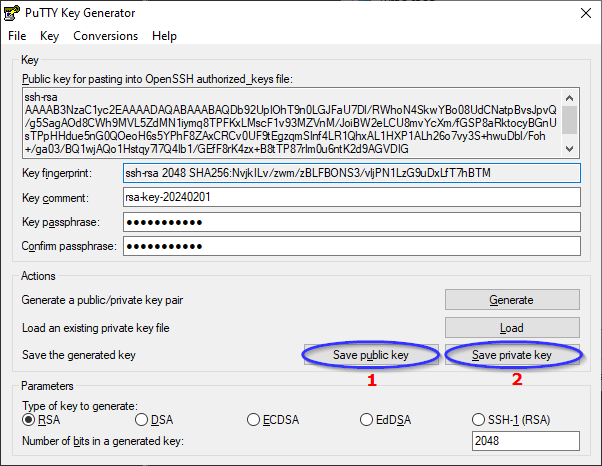Click Save private key
The width and height of the screenshot is (602, 466).
[x=511, y=355]
